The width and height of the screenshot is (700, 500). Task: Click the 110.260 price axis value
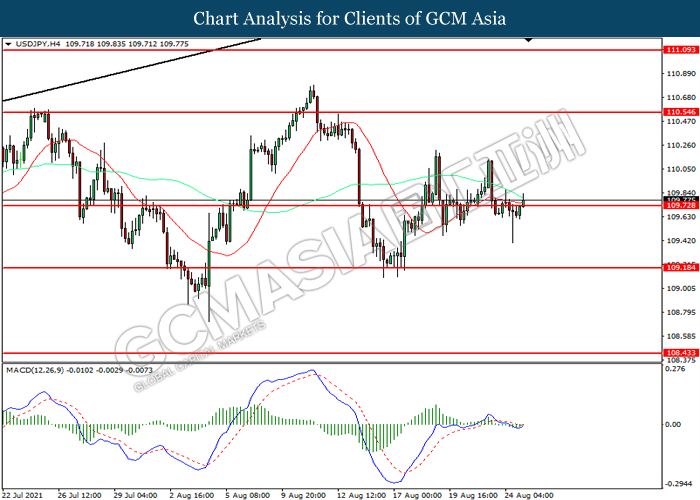pyautogui.click(x=681, y=145)
